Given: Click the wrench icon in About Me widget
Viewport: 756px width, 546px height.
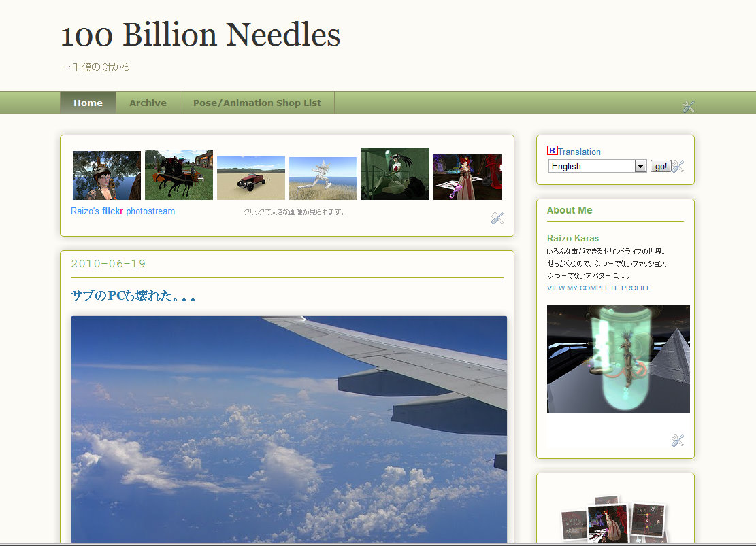Looking at the screenshot, I should [678, 441].
